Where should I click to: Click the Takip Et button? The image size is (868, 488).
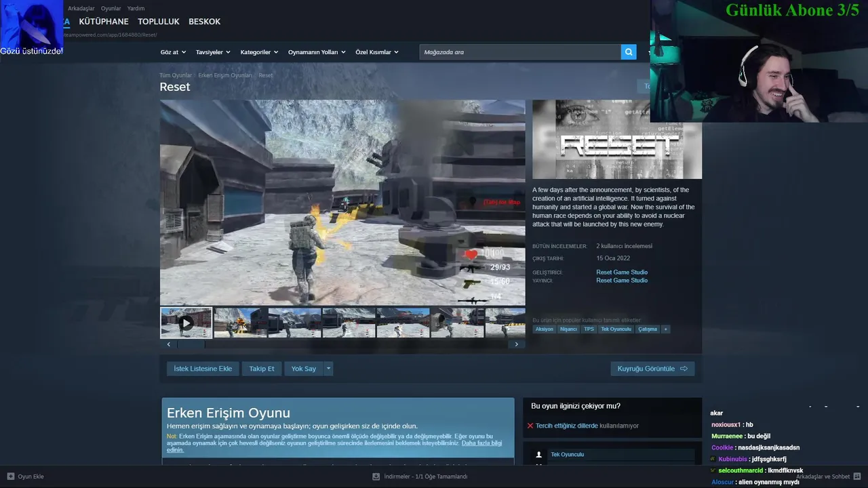261,369
